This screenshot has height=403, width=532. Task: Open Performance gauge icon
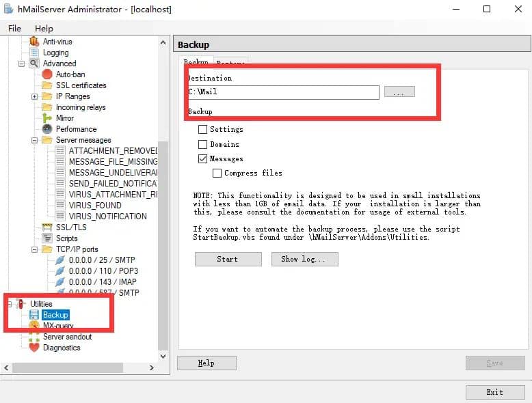[x=47, y=129]
